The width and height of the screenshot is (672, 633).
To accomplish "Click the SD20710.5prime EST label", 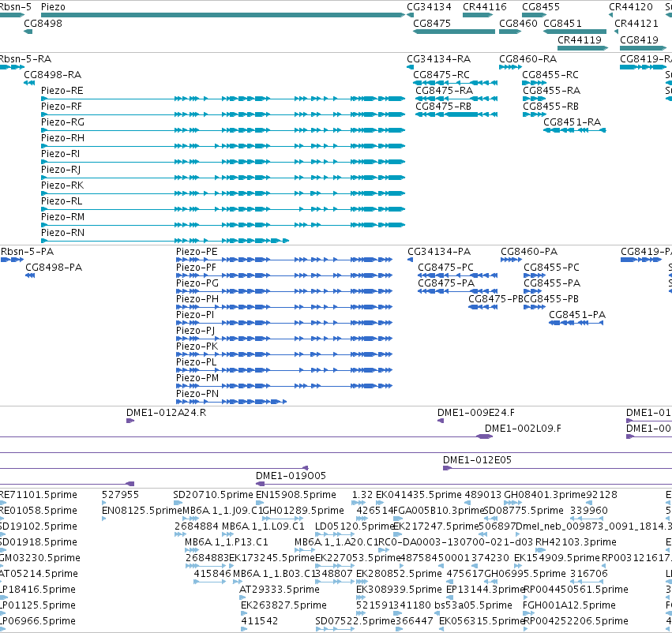I will pos(213,495).
